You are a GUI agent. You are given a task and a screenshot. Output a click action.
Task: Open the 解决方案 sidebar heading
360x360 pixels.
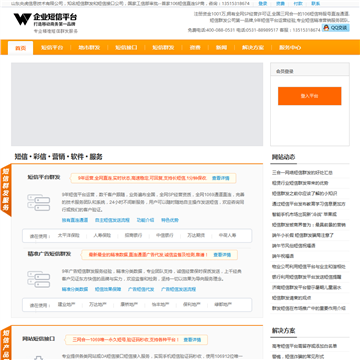(283, 331)
